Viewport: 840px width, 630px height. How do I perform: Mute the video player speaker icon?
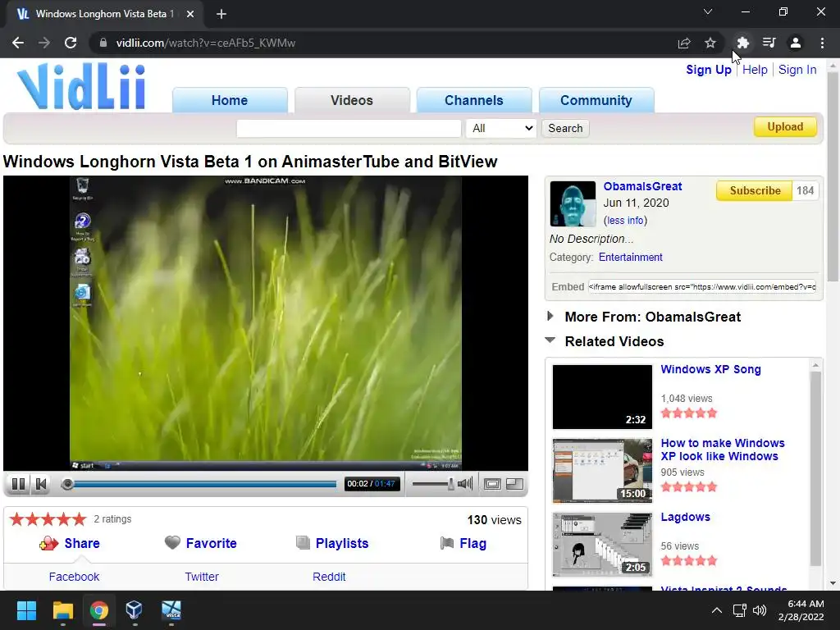tap(465, 484)
